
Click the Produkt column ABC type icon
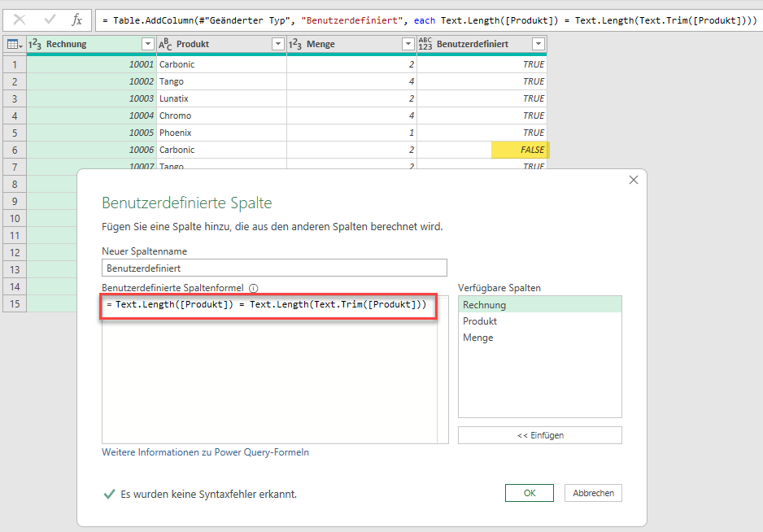click(166, 44)
